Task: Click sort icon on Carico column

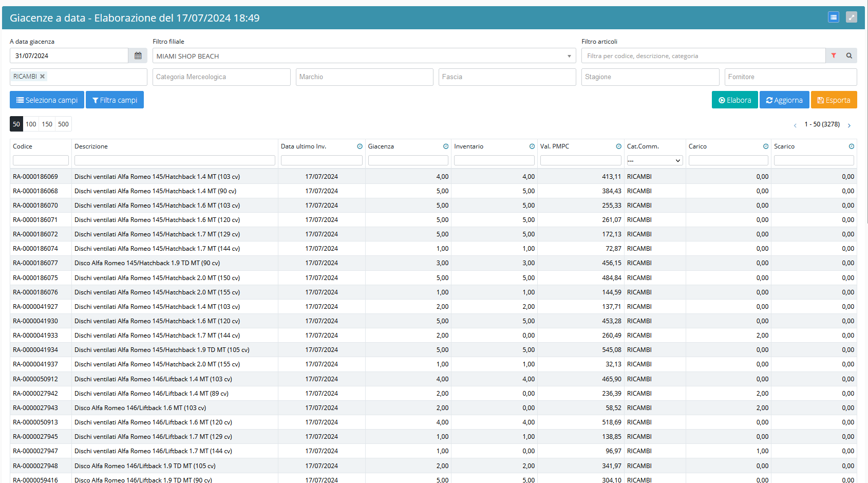Action: 766,146
